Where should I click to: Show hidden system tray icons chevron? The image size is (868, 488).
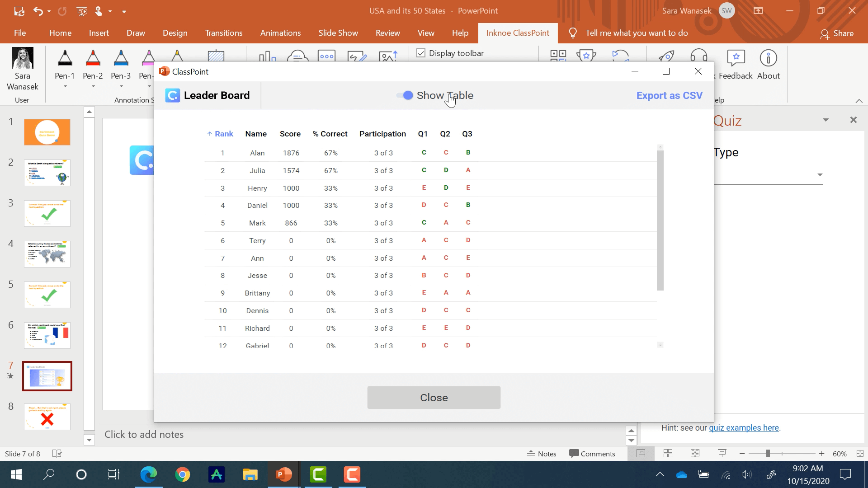[660, 474]
